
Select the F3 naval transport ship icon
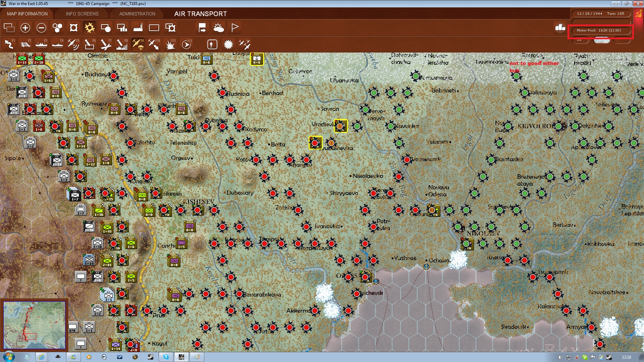41,44
